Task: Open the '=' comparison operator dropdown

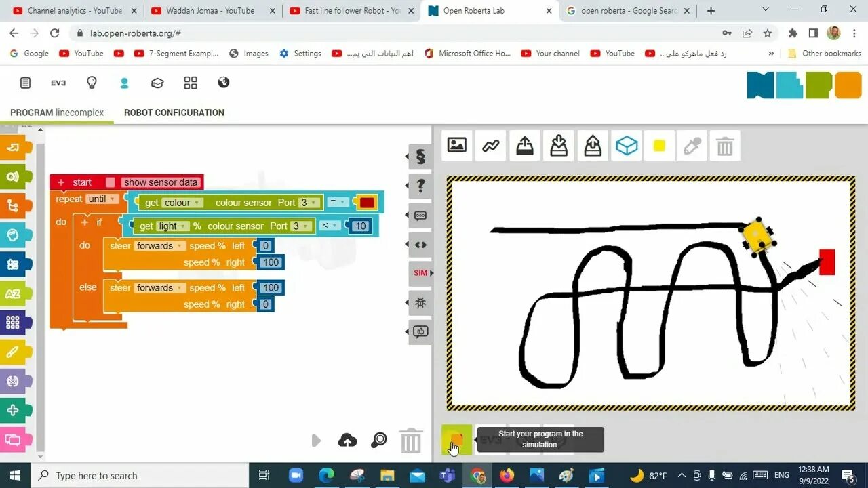Action: 338,202
